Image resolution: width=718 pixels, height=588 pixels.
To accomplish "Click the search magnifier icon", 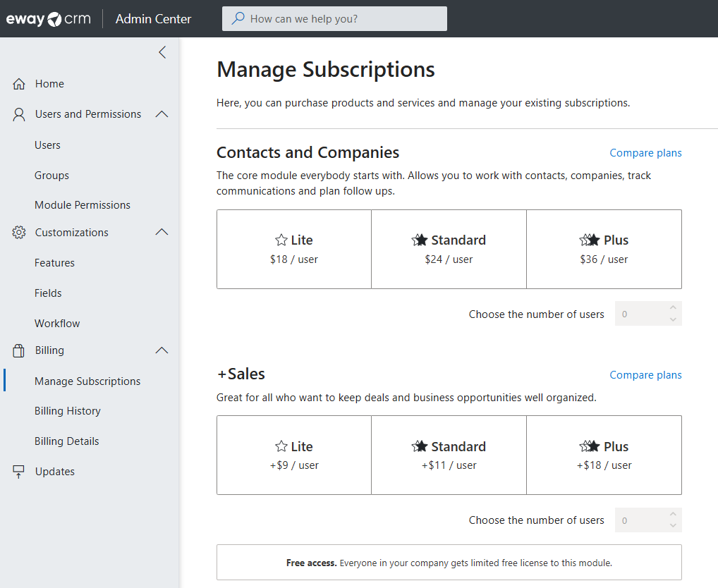I will pyautogui.click(x=238, y=18).
